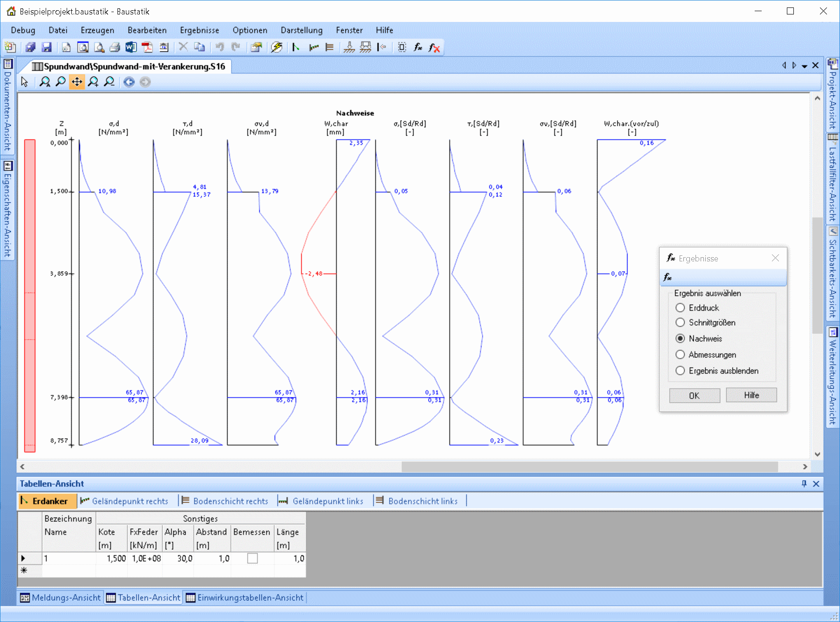Image resolution: width=840 pixels, height=622 pixels.
Task: Click the save floppy disk icon
Action: coord(47,47)
